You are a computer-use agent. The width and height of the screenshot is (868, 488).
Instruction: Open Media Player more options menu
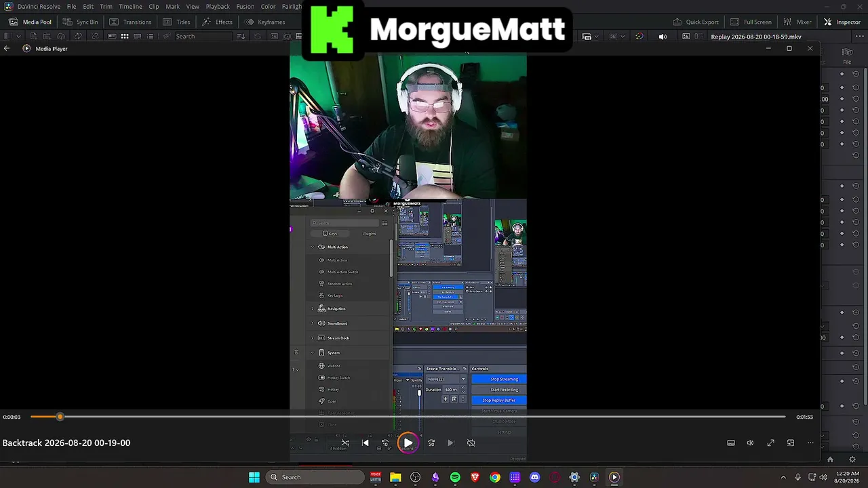pos(810,443)
